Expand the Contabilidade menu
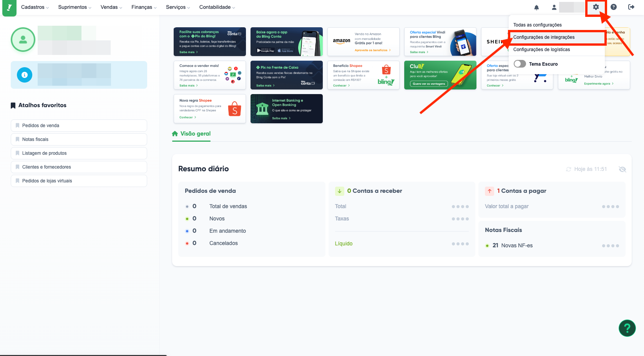 click(x=217, y=7)
